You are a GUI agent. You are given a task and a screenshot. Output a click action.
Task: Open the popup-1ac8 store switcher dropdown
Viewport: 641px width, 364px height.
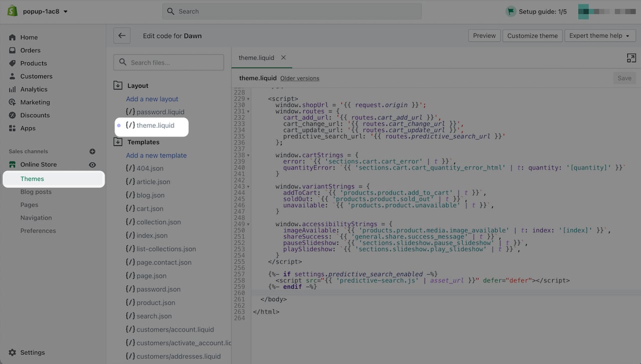[x=45, y=12]
